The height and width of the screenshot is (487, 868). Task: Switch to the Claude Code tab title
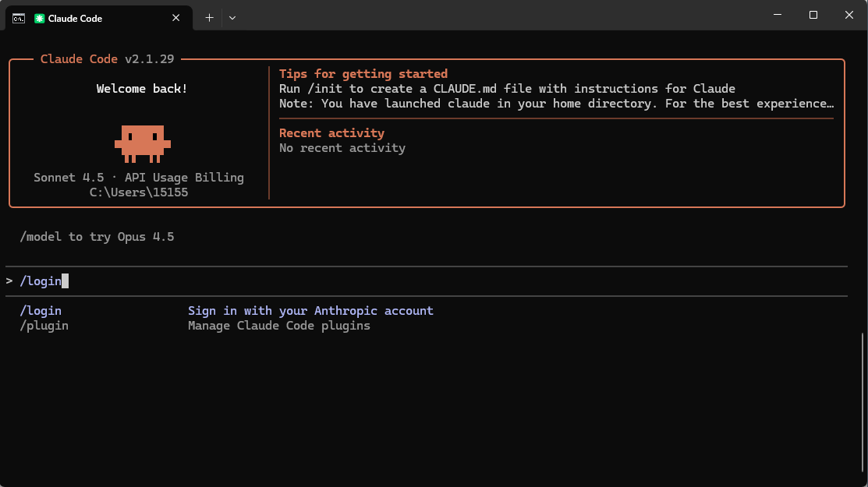point(75,18)
